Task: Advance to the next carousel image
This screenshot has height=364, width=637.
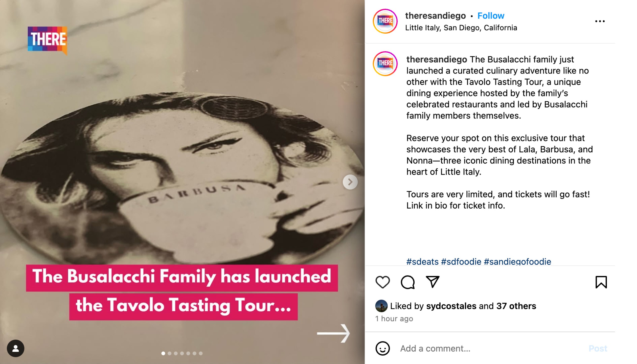Action: (x=350, y=182)
